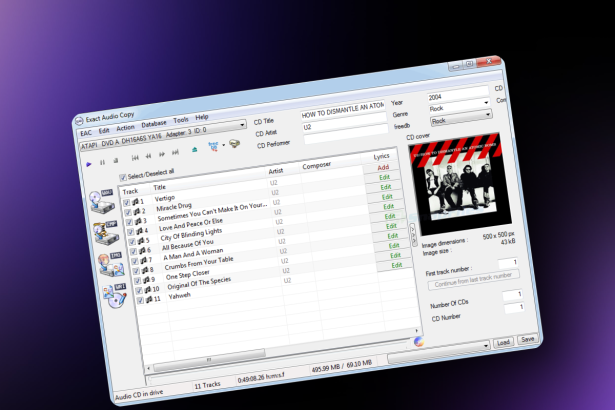Start playback with the blue Play button
This screenshot has height=410, width=615.
click(89, 164)
